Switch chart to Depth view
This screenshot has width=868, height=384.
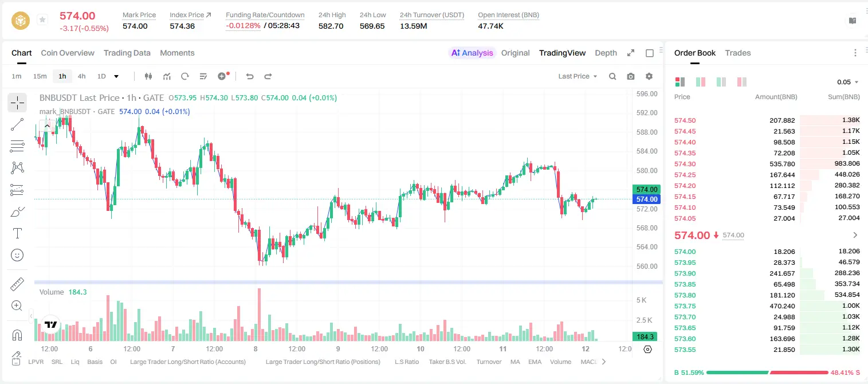pyautogui.click(x=606, y=53)
